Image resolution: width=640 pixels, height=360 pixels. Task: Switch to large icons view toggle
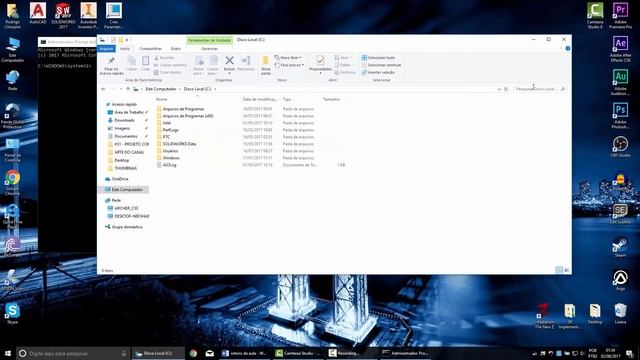(x=567, y=270)
